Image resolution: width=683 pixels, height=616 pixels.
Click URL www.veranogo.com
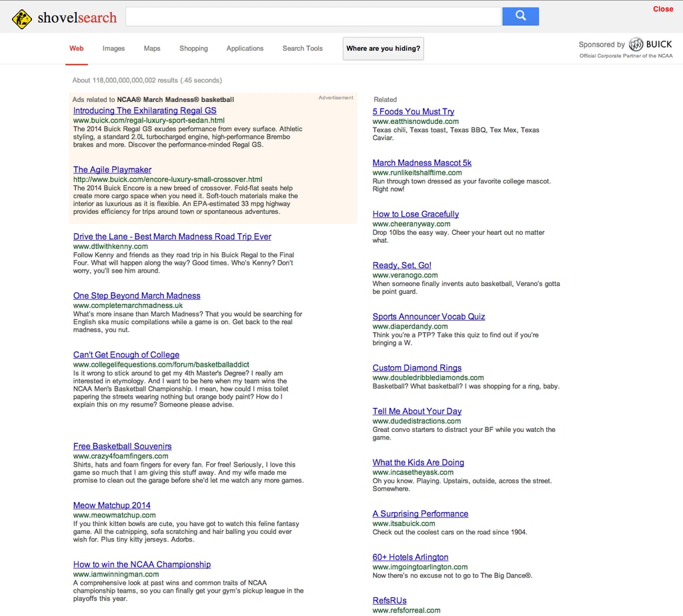(x=405, y=275)
